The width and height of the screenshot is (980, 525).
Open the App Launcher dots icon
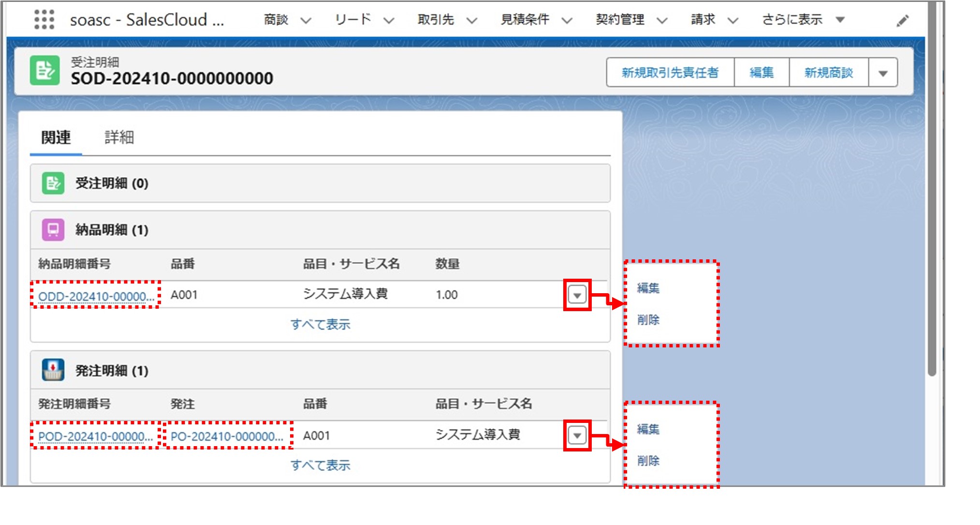pyautogui.click(x=44, y=20)
